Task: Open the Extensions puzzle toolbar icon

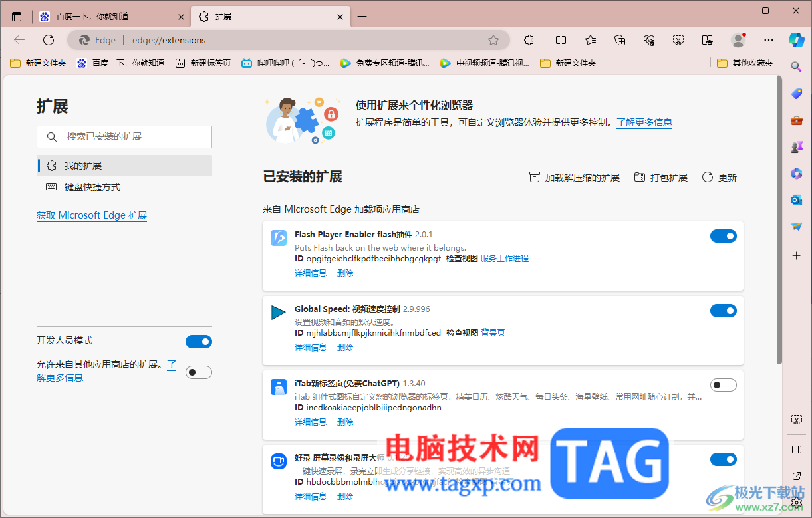Action: 529,40
